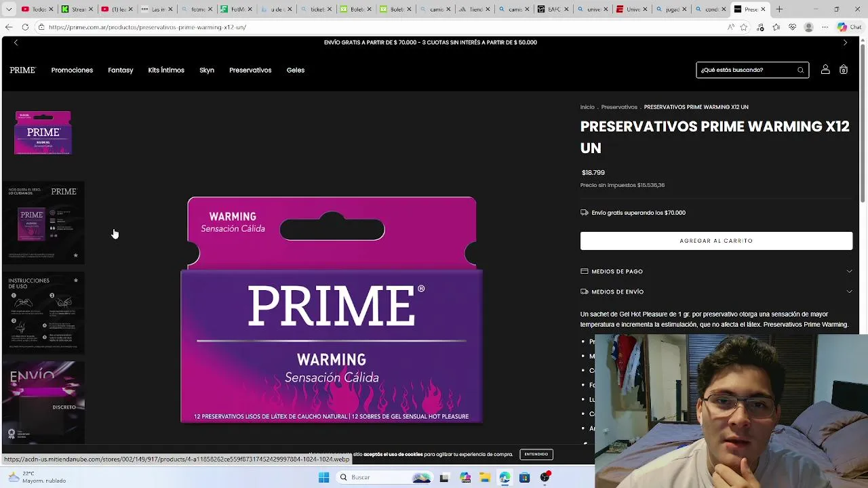The width and height of the screenshot is (868, 488).
Task: Open the Fantasy menu
Action: click(x=121, y=70)
